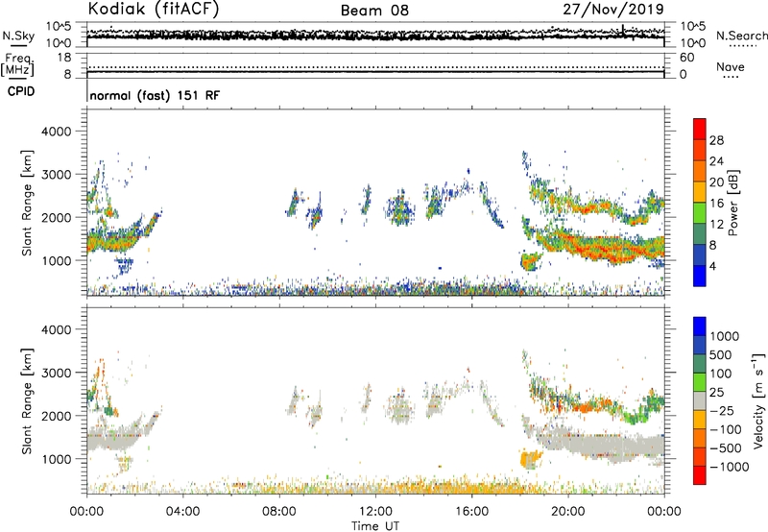
Task: Click the "Time UT" axis label
Action: [x=375, y=525]
